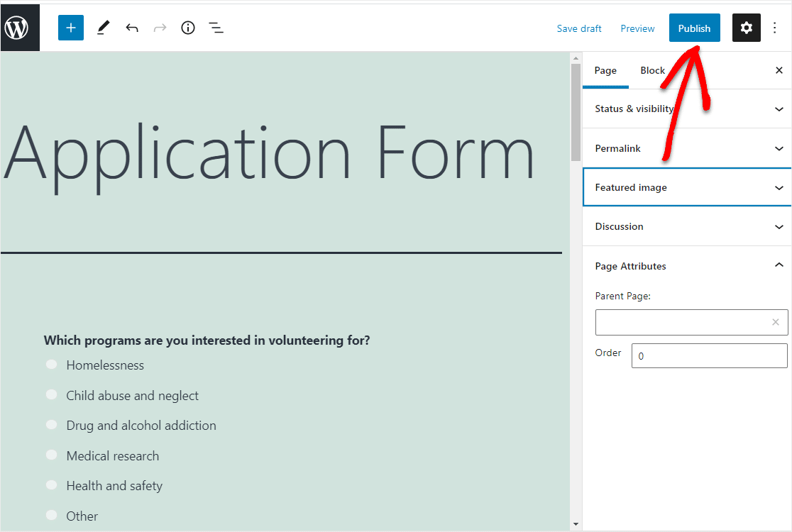Select the Other radio option

click(x=51, y=515)
